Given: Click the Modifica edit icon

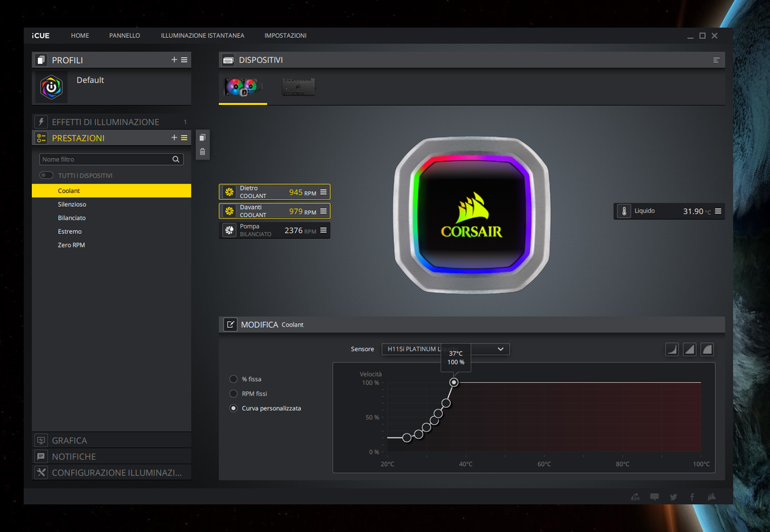Looking at the screenshot, I should coord(230,325).
